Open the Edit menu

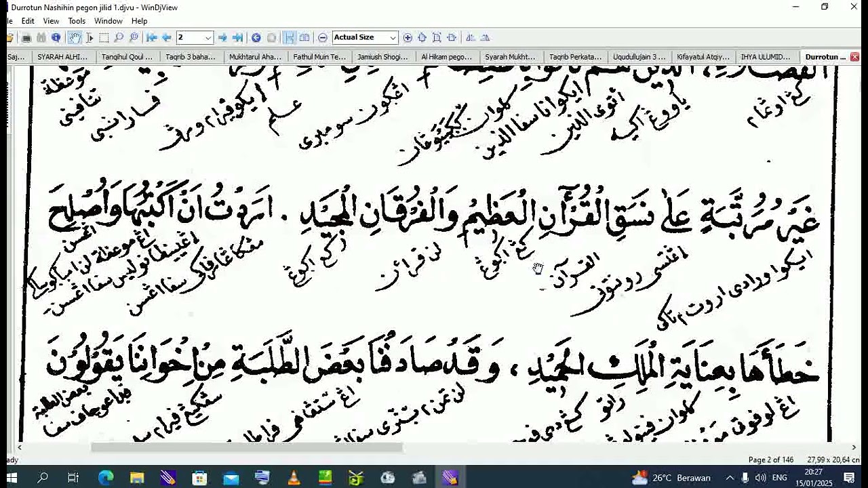(x=28, y=21)
